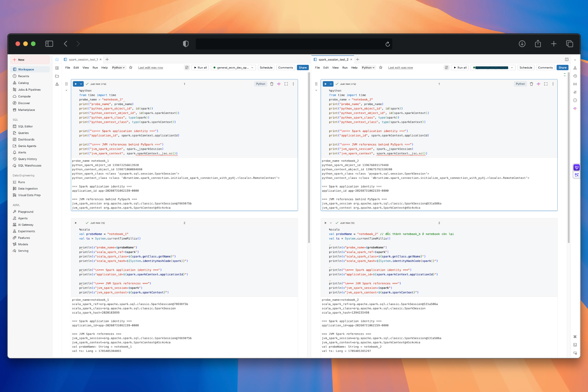This screenshot has height=392, width=588.
Task: Collapse cell 1 in spark_session_test_2 with chevron
Action: click(316, 91)
